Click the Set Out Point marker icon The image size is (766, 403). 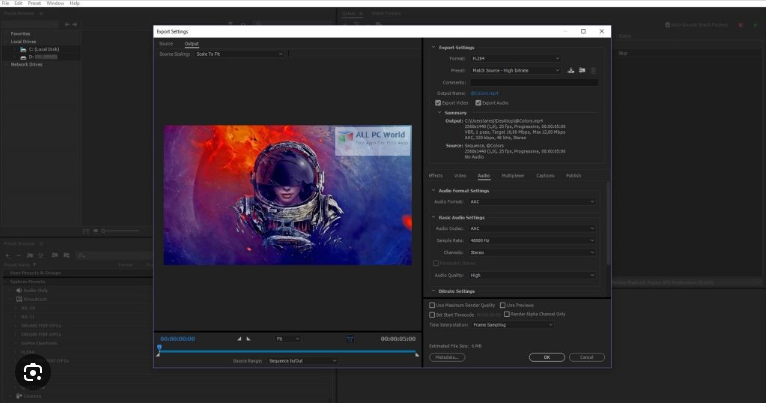click(x=249, y=339)
